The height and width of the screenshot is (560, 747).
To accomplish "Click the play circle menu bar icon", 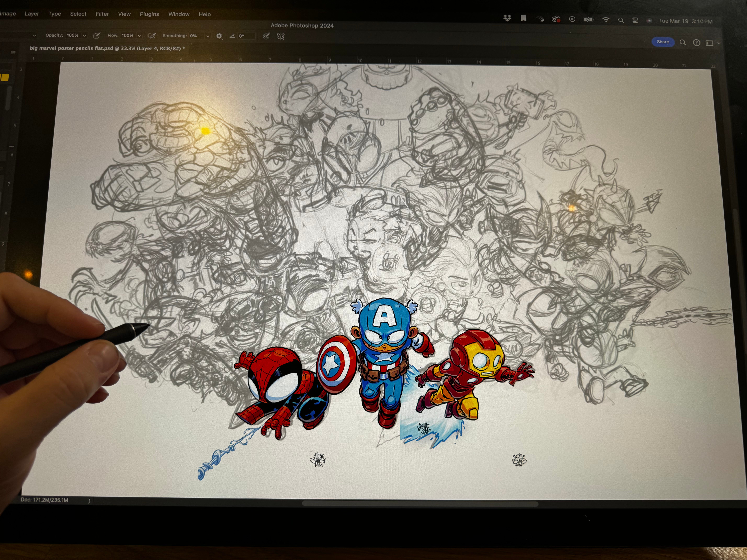I will click(572, 19).
